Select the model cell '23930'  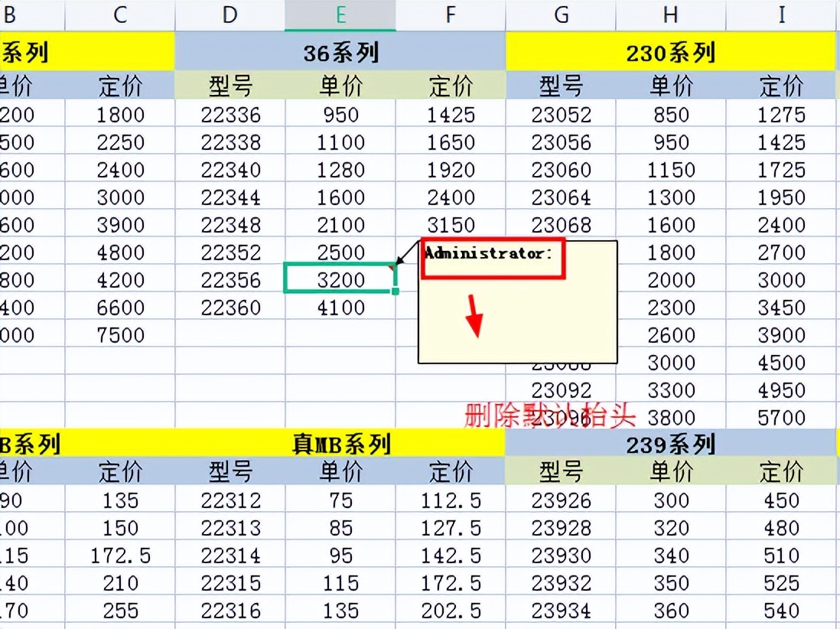561,555
